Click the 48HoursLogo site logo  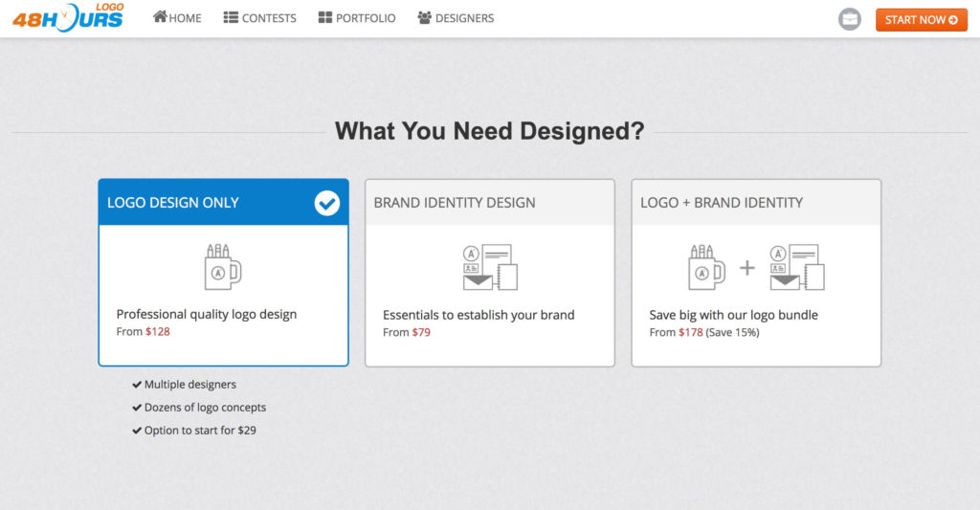[68, 16]
